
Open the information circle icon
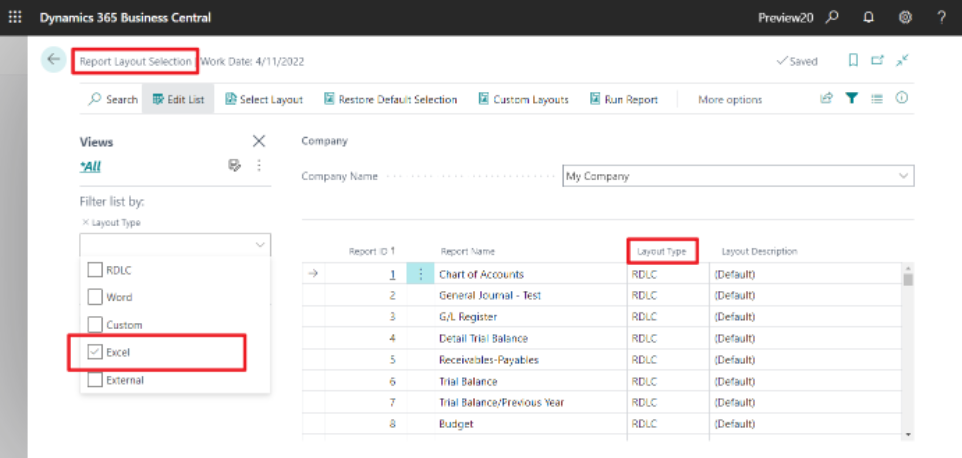[x=901, y=98]
